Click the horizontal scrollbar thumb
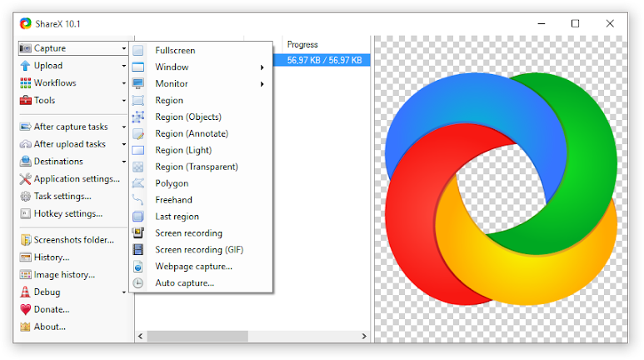The image size is (644, 360). point(197,336)
